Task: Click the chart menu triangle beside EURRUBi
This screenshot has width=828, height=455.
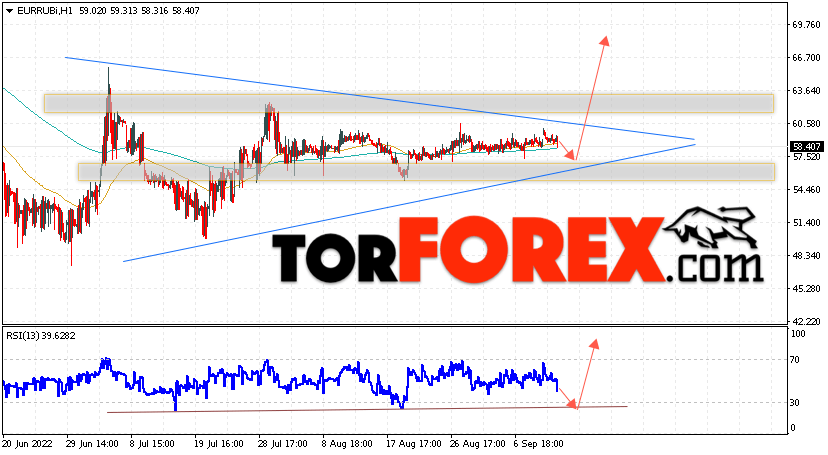Action: (10, 11)
